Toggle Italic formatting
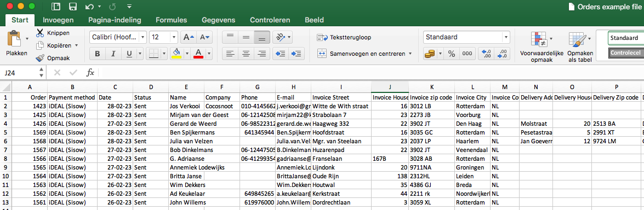This screenshot has width=644, height=210. click(x=113, y=54)
